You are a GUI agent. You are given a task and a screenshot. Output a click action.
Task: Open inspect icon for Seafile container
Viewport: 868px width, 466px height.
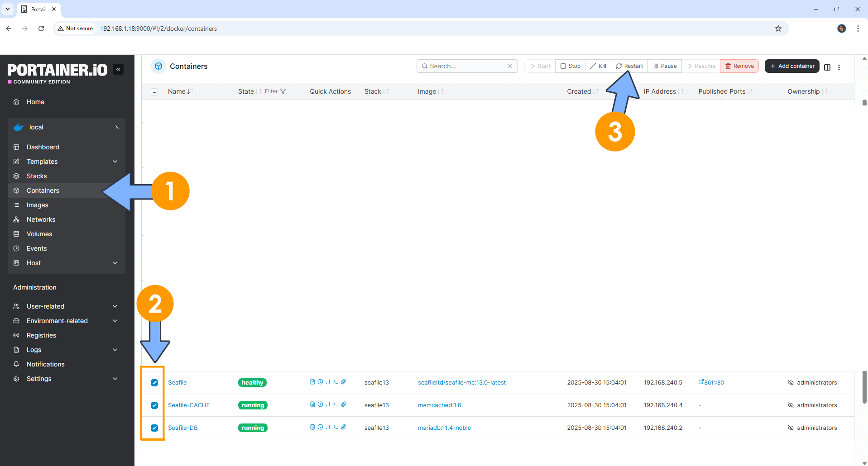pyautogui.click(x=320, y=382)
